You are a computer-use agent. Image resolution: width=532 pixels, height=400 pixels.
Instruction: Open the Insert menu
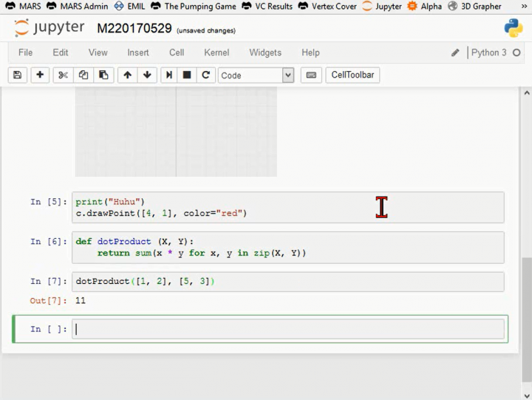(x=138, y=52)
